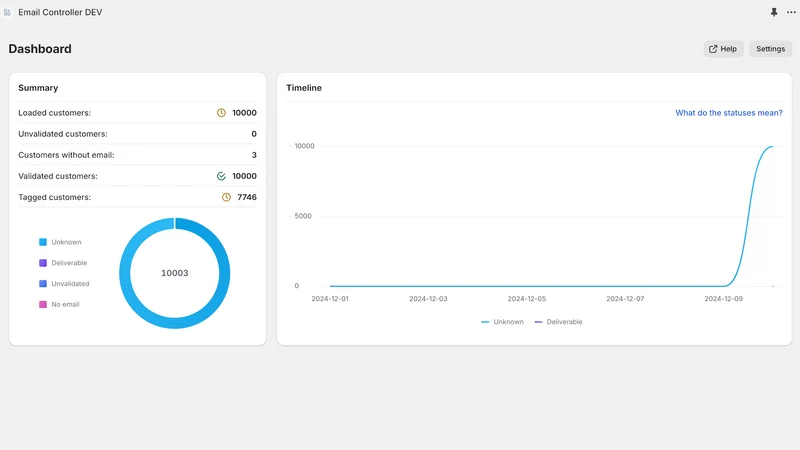Click the 'Email Controller DEV' title text
Viewport: 800px width, 450px height.
click(x=60, y=12)
